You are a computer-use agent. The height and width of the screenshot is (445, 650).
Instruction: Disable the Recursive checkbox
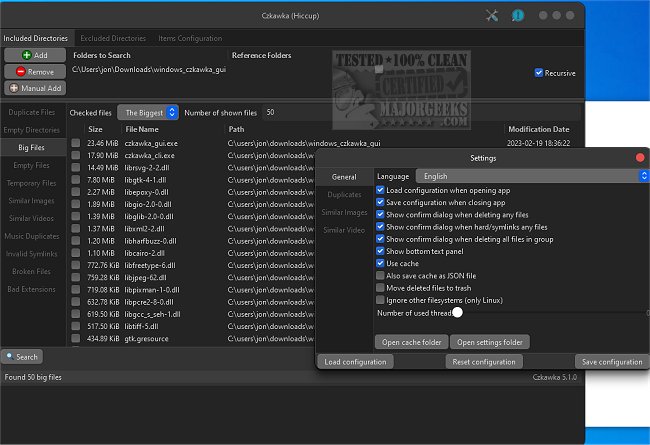[540, 73]
